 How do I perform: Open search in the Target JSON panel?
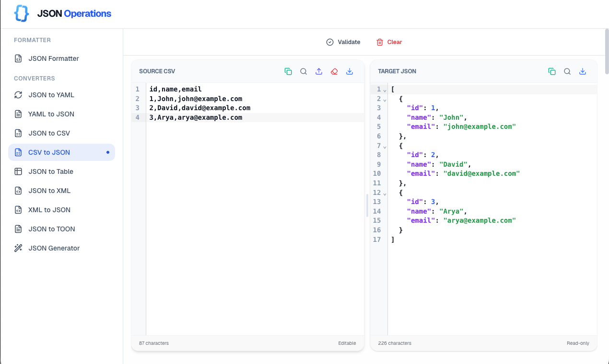[567, 71]
